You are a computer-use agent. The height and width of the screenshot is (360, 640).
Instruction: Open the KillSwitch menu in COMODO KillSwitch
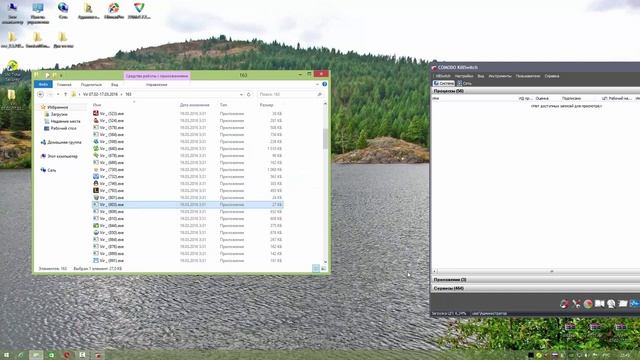[443, 76]
